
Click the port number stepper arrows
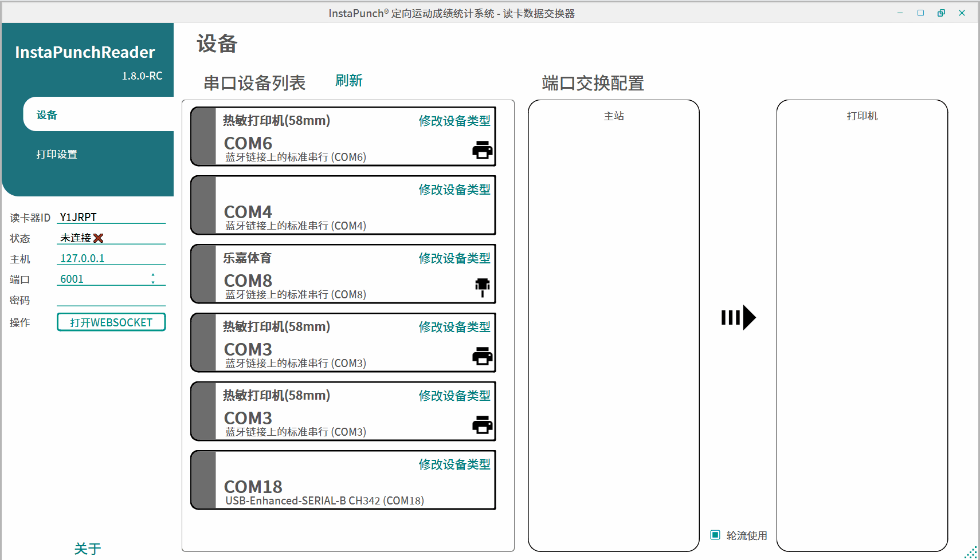(x=153, y=279)
